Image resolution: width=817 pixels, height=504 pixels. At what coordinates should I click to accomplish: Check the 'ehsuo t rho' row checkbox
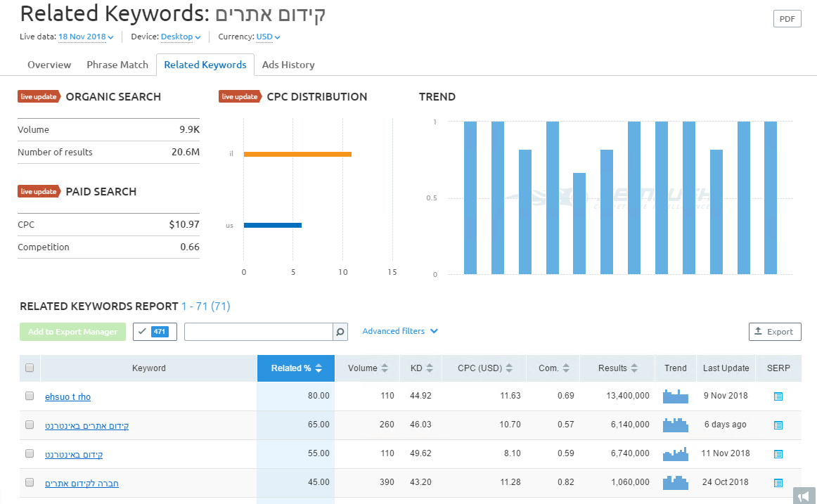click(30, 396)
